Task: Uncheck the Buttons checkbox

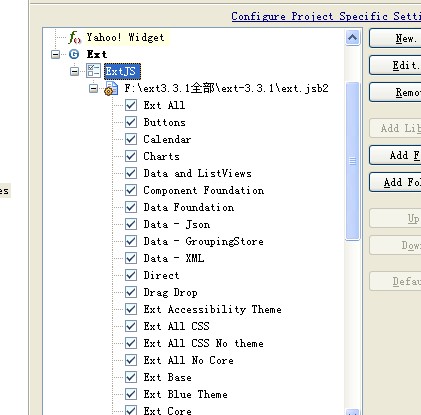Action: (131, 122)
